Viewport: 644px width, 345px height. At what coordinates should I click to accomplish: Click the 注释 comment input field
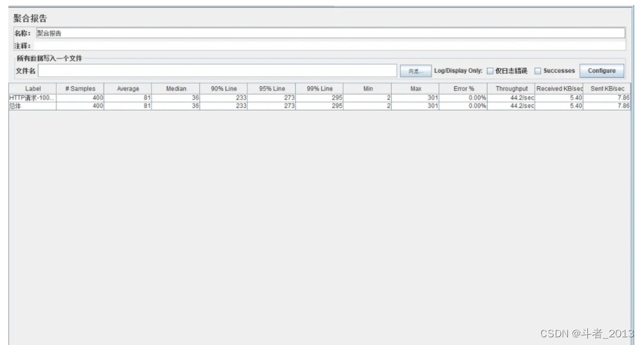330,46
